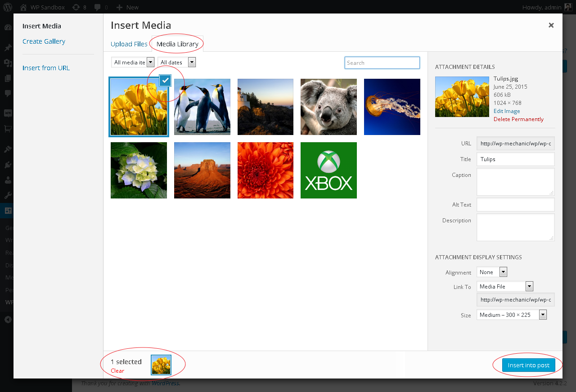Screen dimensions: 576x392
Task: Select the koala thumbnail
Action: [x=328, y=107]
